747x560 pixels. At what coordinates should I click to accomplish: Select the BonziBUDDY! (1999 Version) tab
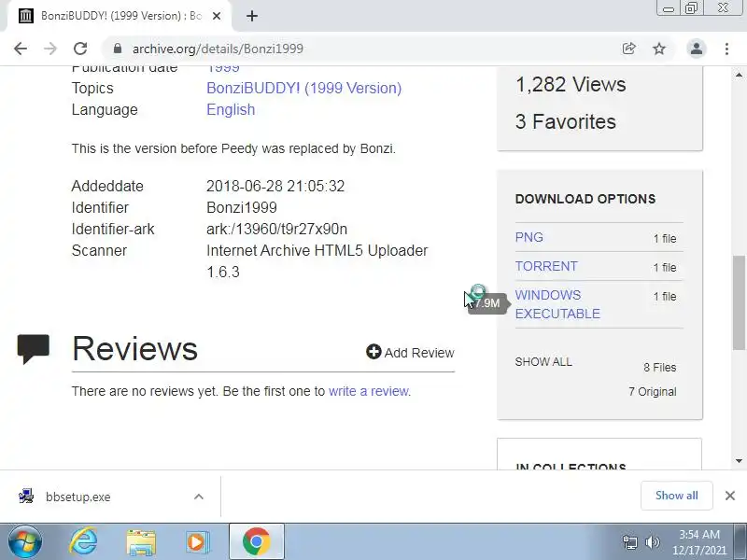click(x=121, y=16)
